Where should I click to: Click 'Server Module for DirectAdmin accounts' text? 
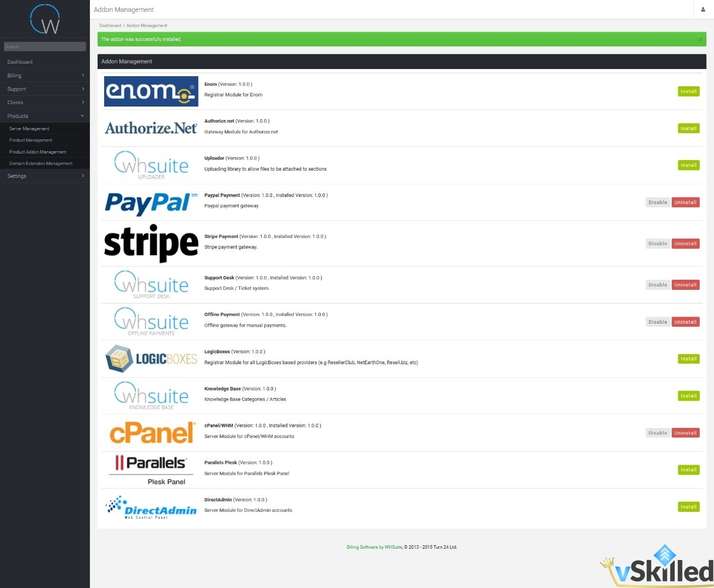[248, 510]
